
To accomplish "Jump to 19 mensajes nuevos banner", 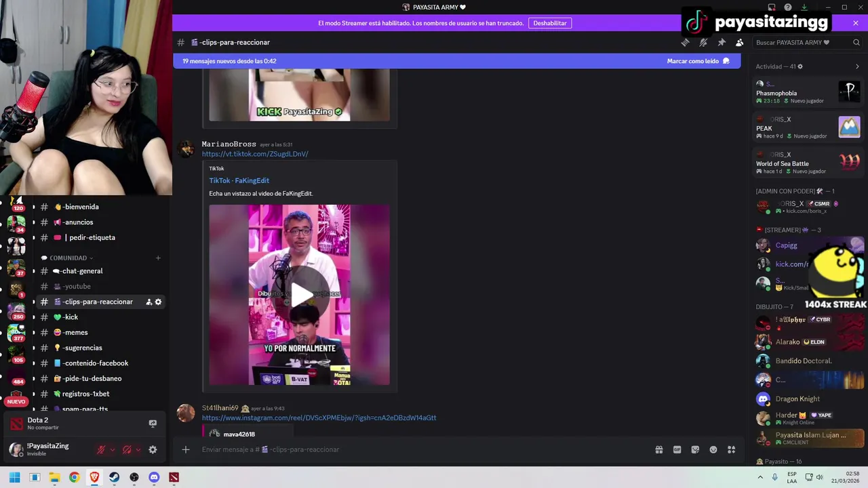I will tap(229, 61).
